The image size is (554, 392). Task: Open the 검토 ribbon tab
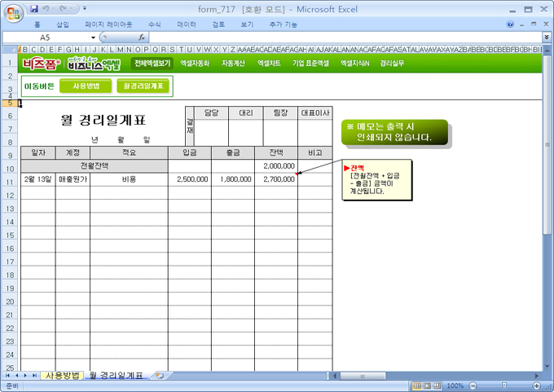coord(218,24)
